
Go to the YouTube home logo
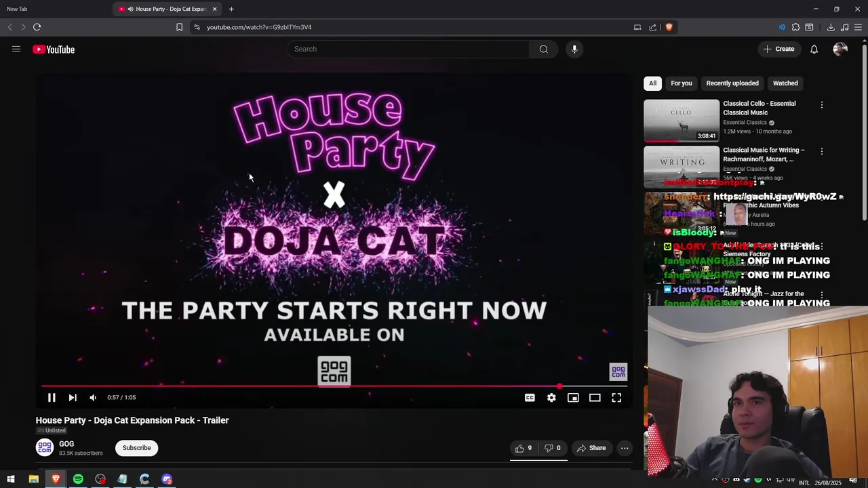tap(54, 49)
